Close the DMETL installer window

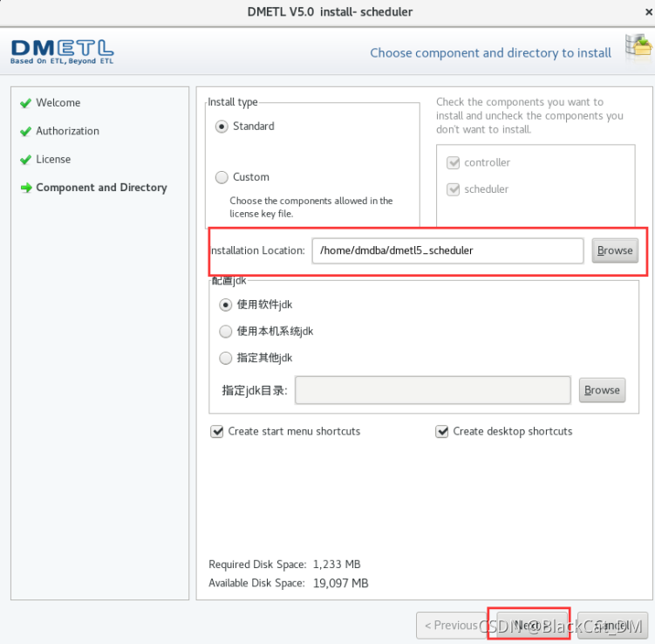(x=649, y=12)
